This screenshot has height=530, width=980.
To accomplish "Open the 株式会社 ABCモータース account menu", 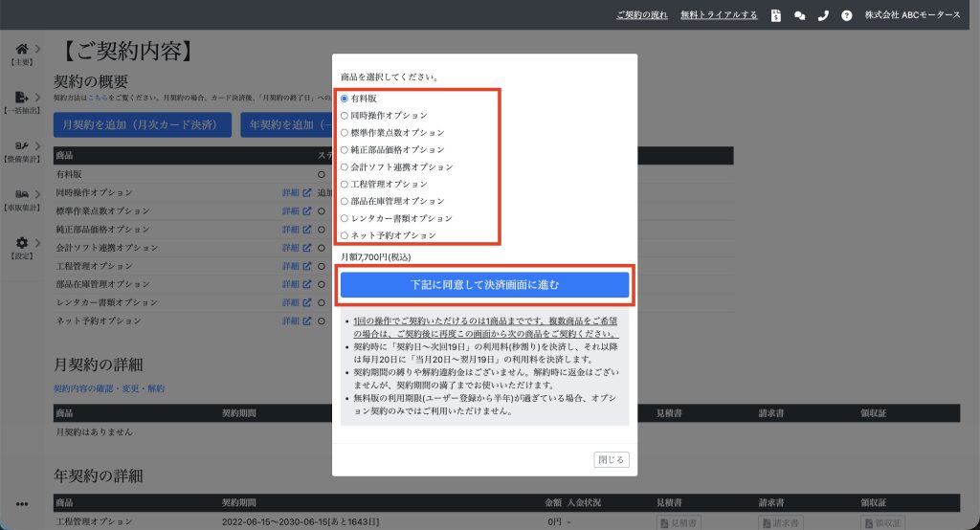I will click(x=912, y=15).
